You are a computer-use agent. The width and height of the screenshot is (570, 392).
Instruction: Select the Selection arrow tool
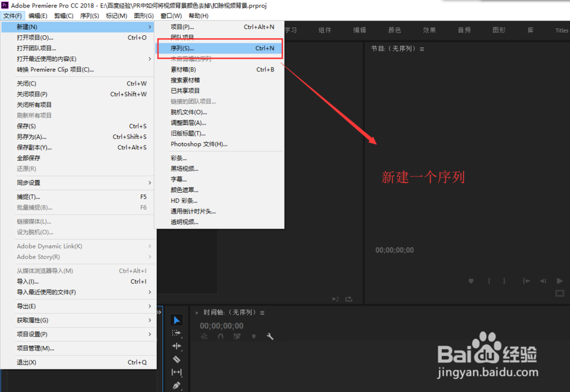pos(177,320)
